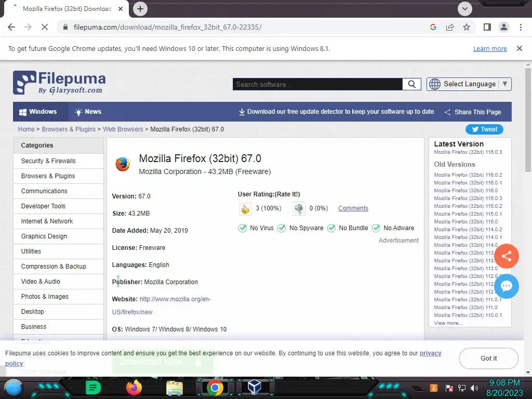Click the share page icon in address bar
532x399 pixels.
coord(450,27)
